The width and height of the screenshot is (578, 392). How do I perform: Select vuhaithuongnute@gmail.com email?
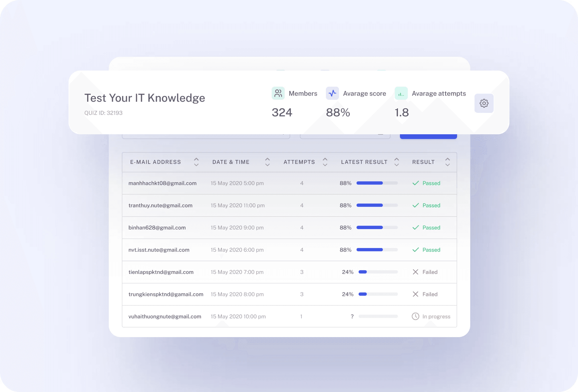click(165, 316)
